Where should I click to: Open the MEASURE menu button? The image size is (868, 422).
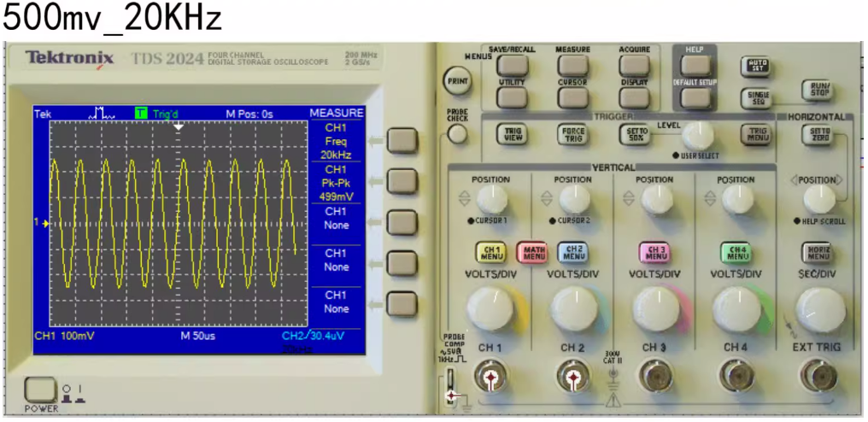pyautogui.click(x=572, y=65)
